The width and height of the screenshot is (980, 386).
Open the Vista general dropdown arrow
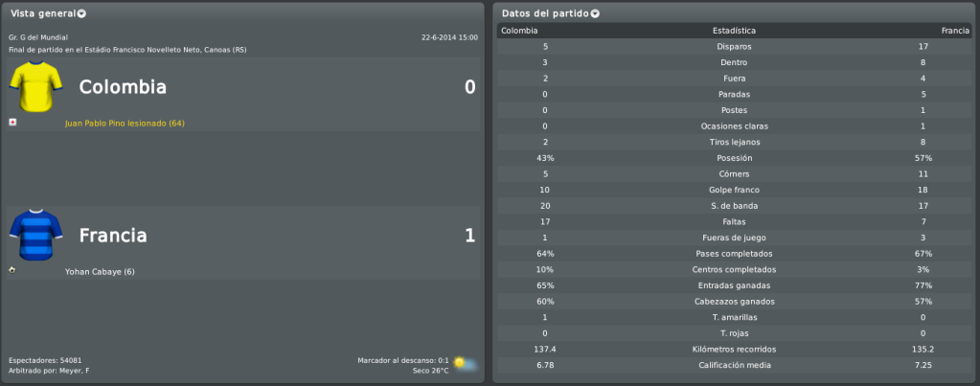[81, 13]
